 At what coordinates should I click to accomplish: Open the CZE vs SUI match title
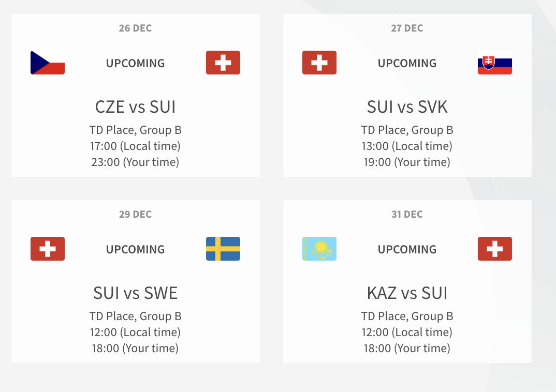click(136, 107)
